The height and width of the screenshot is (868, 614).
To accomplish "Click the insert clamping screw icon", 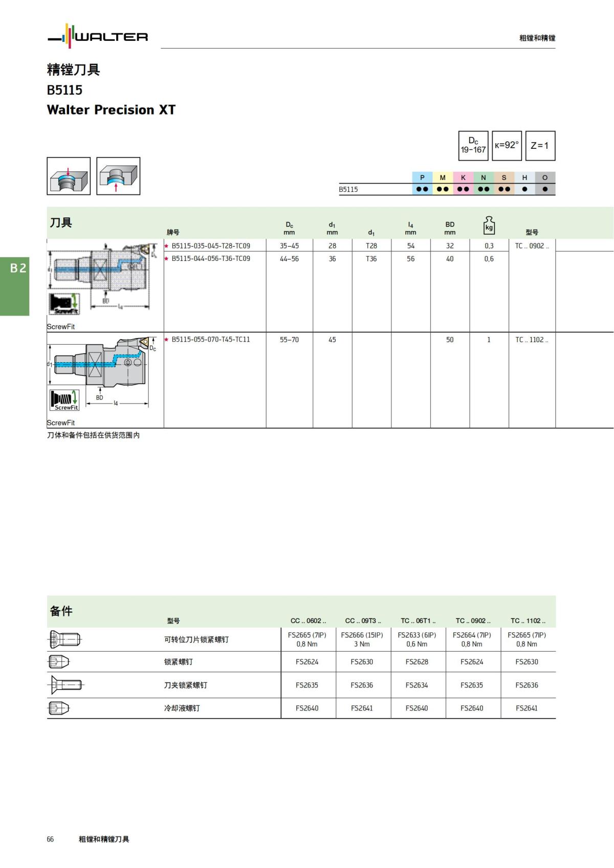I will pos(65,639).
